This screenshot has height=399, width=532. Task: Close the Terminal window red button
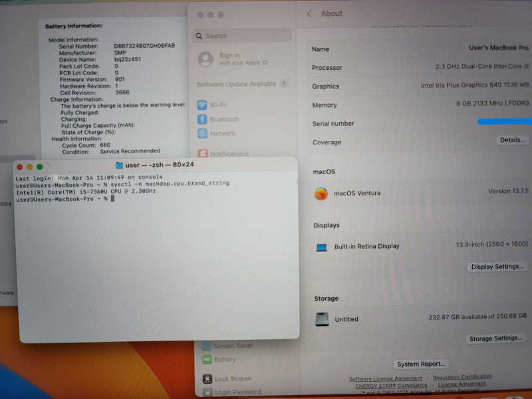20,167
